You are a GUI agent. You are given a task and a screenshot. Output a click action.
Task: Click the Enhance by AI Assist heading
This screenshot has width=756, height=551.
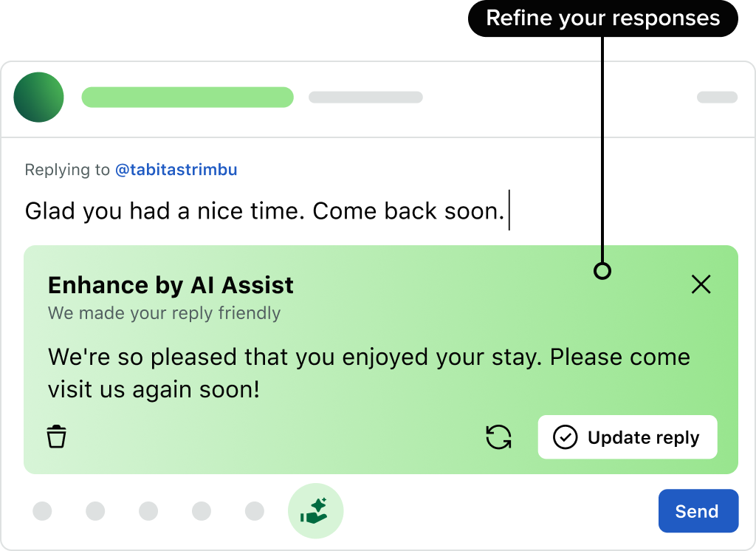171,285
